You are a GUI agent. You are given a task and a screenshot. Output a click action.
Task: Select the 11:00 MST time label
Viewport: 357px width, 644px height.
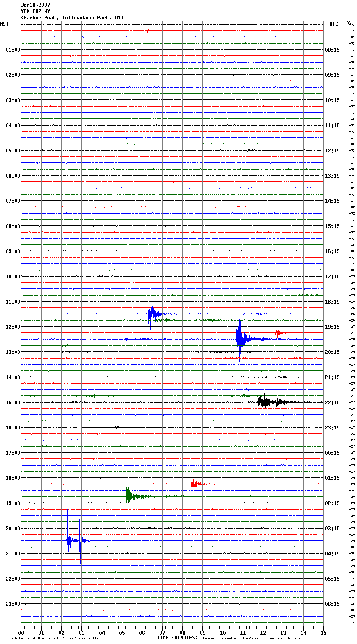(13, 302)
